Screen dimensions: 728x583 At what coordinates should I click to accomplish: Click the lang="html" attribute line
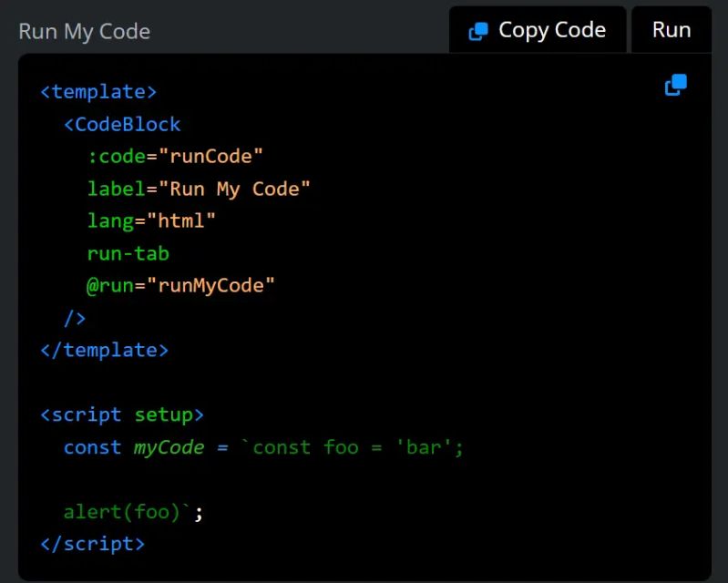click(x=151, y=221)
